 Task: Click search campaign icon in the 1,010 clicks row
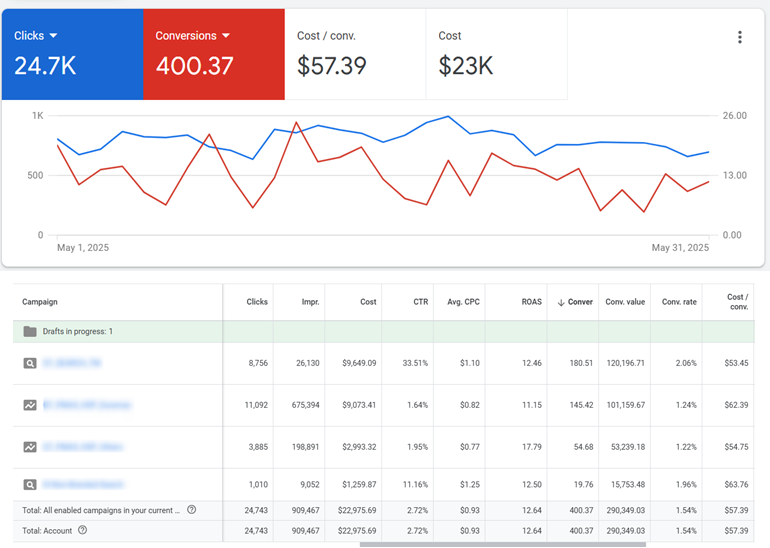point(30,485)
